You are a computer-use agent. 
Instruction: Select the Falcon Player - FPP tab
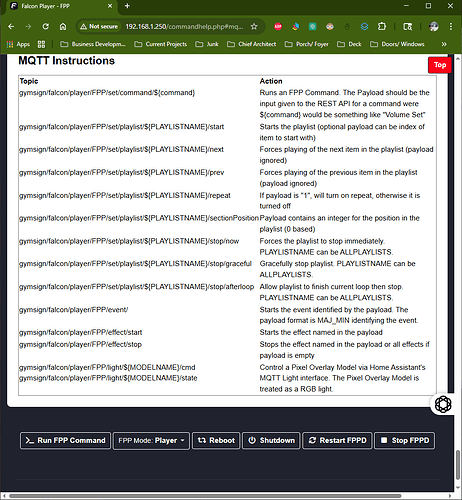(x=60, y=6)
